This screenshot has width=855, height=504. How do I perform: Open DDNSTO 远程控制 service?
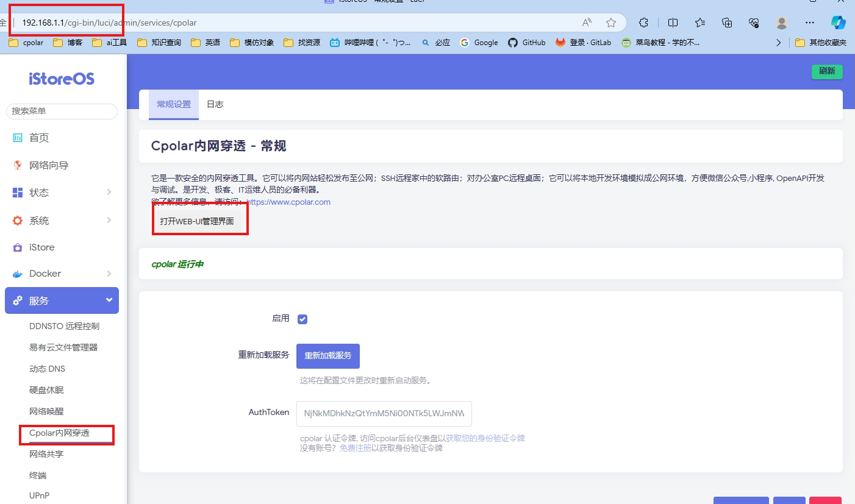click(64, 326)
